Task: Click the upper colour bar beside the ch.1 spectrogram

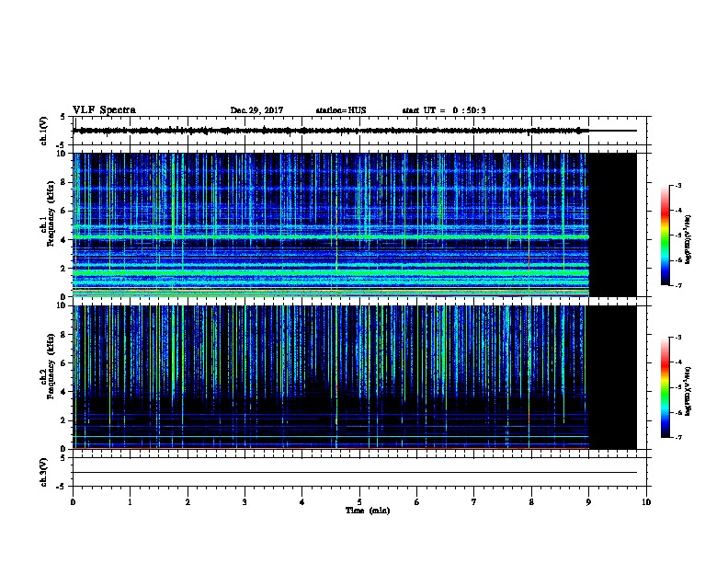Action: 665,236
